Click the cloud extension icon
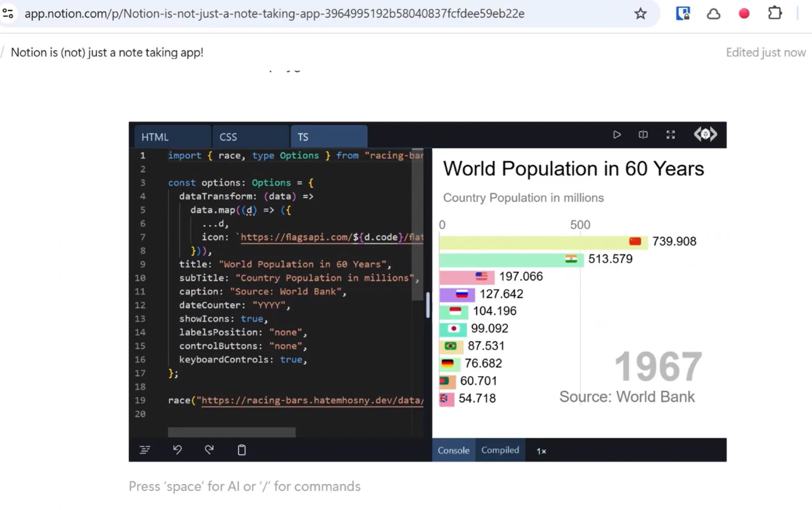The image size is (812, 510). tap(713, 14)
